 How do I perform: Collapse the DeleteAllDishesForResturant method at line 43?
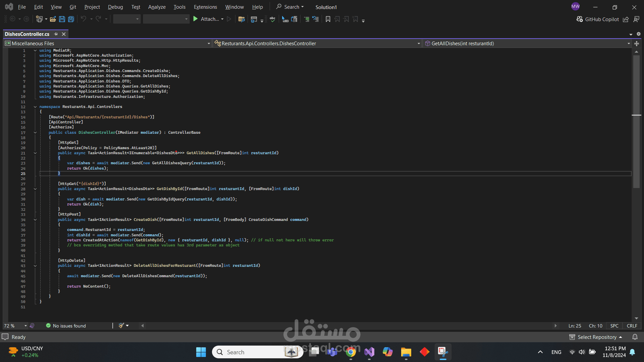tap(35, 265)
